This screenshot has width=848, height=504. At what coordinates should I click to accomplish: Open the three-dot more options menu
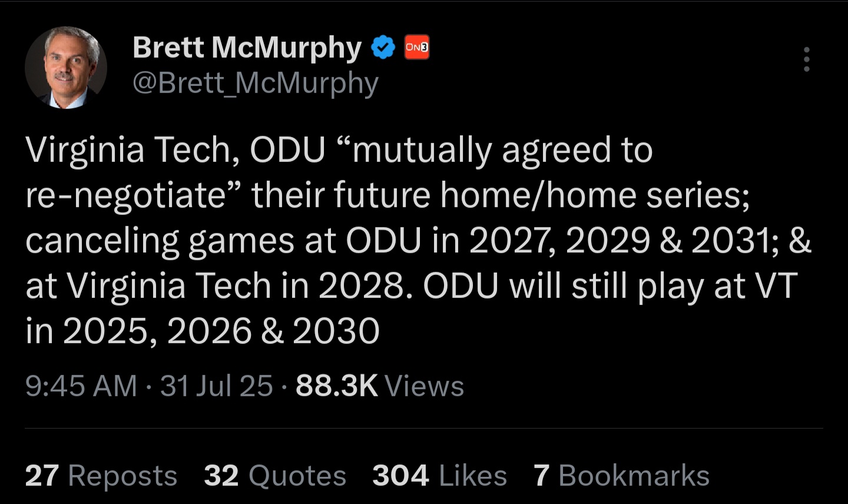(x=806, y=59)
